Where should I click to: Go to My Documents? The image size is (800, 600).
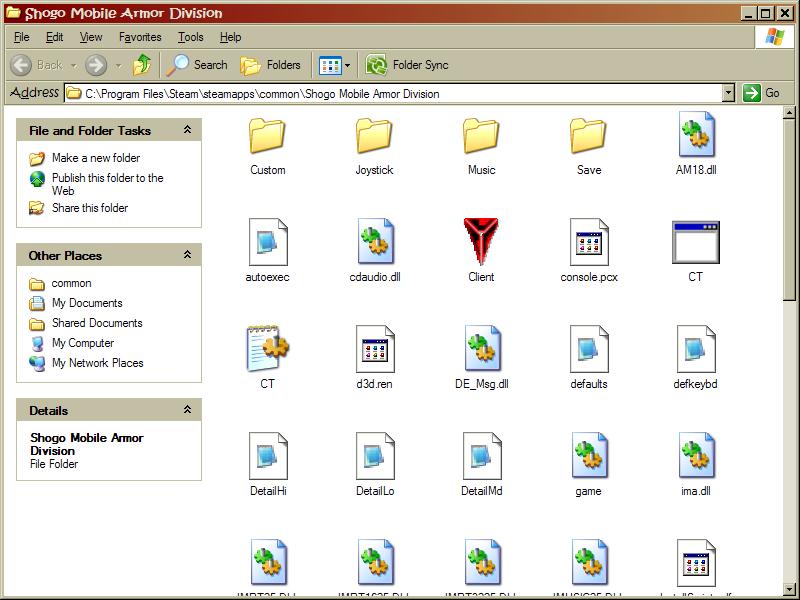[76, 303]
